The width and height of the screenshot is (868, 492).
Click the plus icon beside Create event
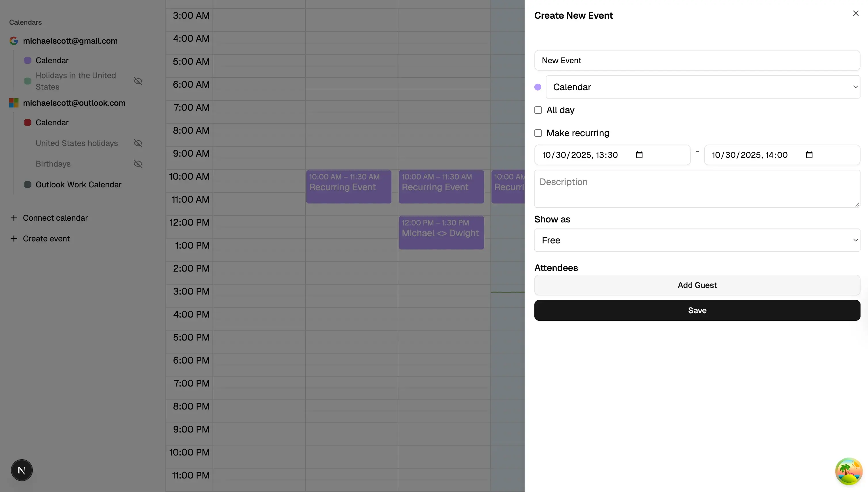[x=14, y=239]
